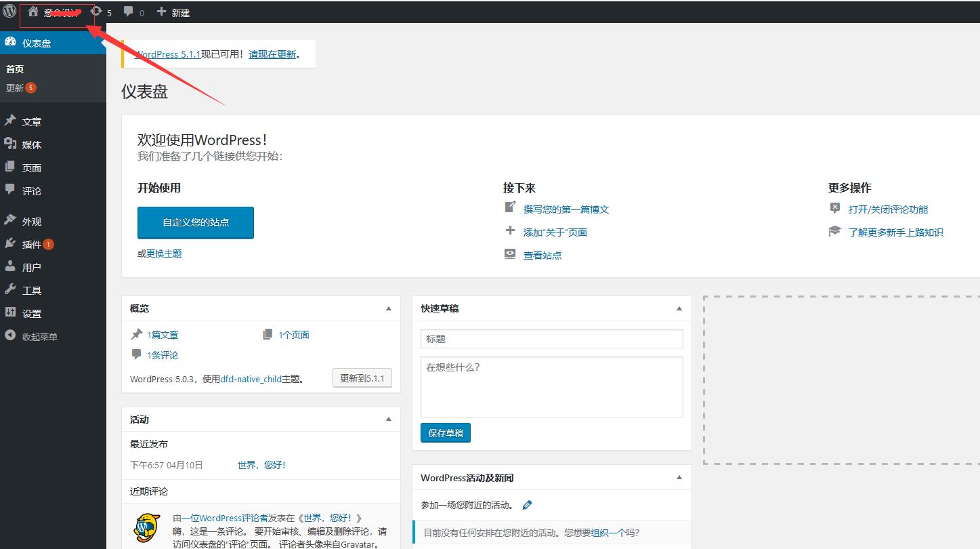Click the 组织一个 link
The height and width of the screenshot is (549, 980).
coord(608,533)
